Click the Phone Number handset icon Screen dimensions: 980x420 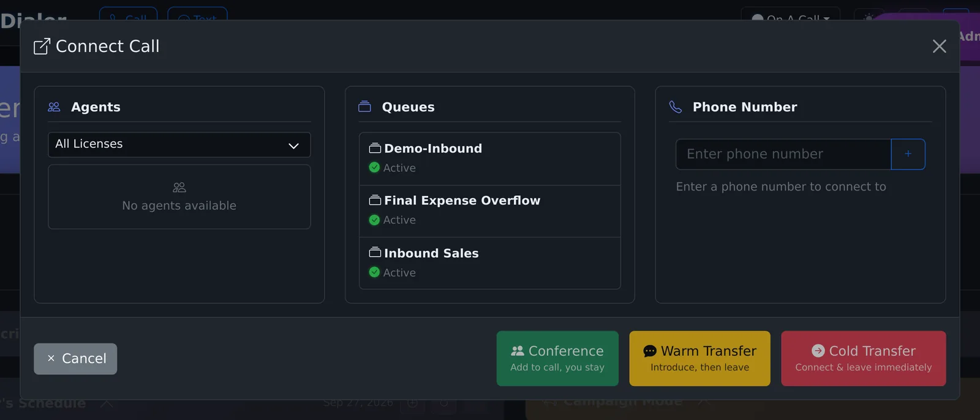[675, 107]
